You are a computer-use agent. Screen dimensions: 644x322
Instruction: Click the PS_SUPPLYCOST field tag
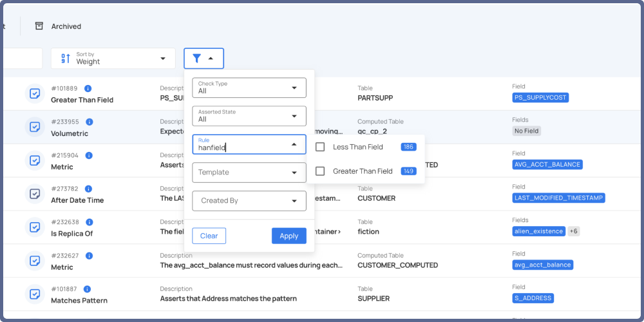pos(540,98)
